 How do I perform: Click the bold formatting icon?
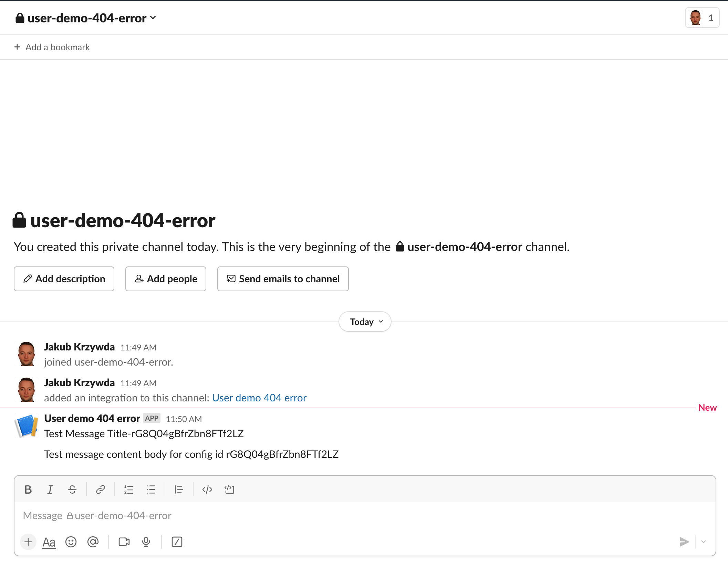(28, 489)
